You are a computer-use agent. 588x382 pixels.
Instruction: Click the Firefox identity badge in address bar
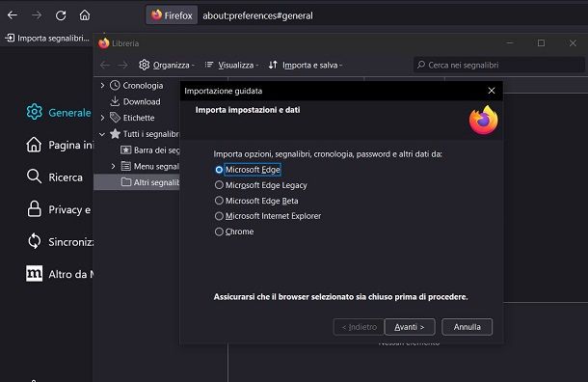point(172,15)
